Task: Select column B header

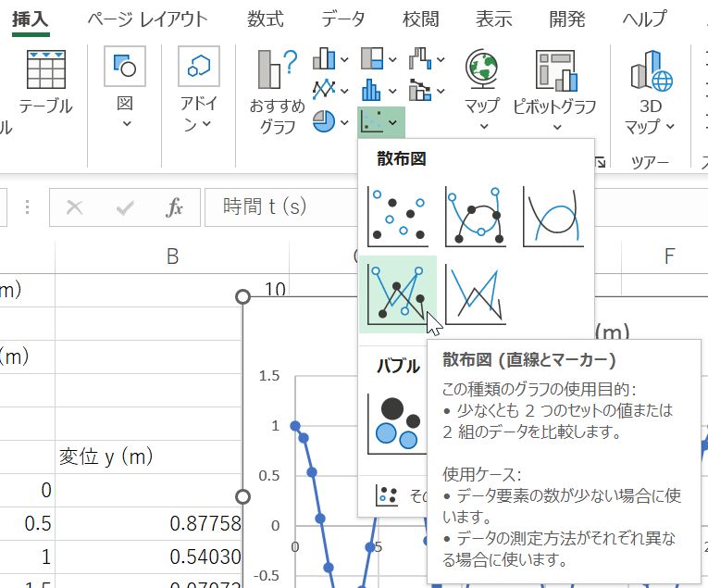Action: (172, 256)
